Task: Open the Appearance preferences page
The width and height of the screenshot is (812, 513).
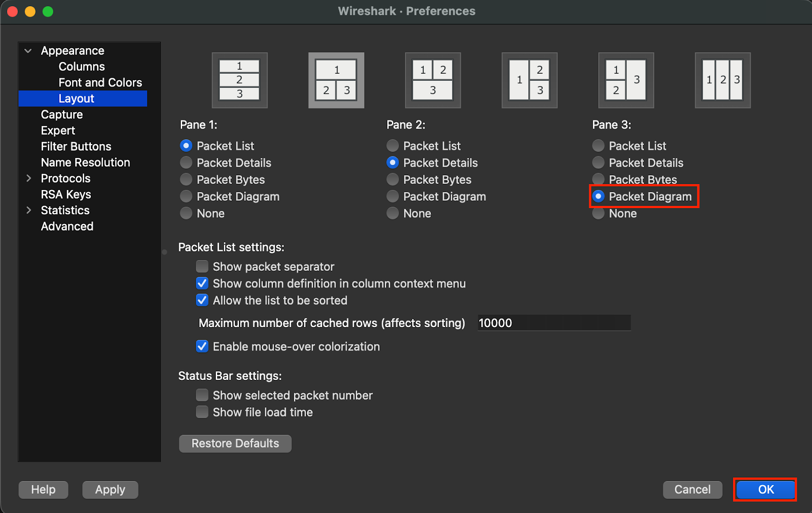Action: click(73, 51)
